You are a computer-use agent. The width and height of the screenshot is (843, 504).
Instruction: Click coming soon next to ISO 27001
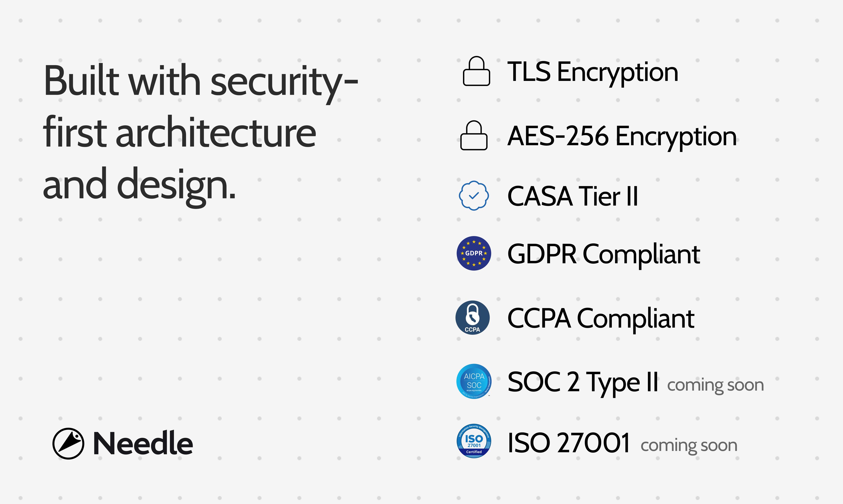click(x=689, y=446)
